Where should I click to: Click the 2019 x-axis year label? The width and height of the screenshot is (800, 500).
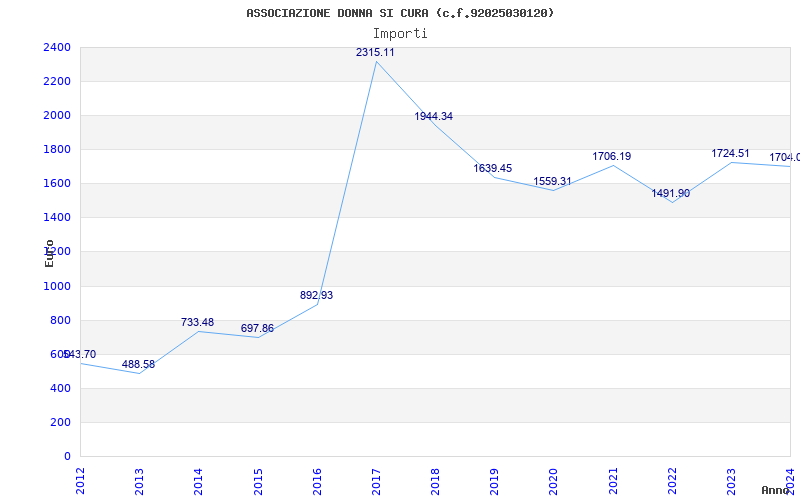coord(494,481)
